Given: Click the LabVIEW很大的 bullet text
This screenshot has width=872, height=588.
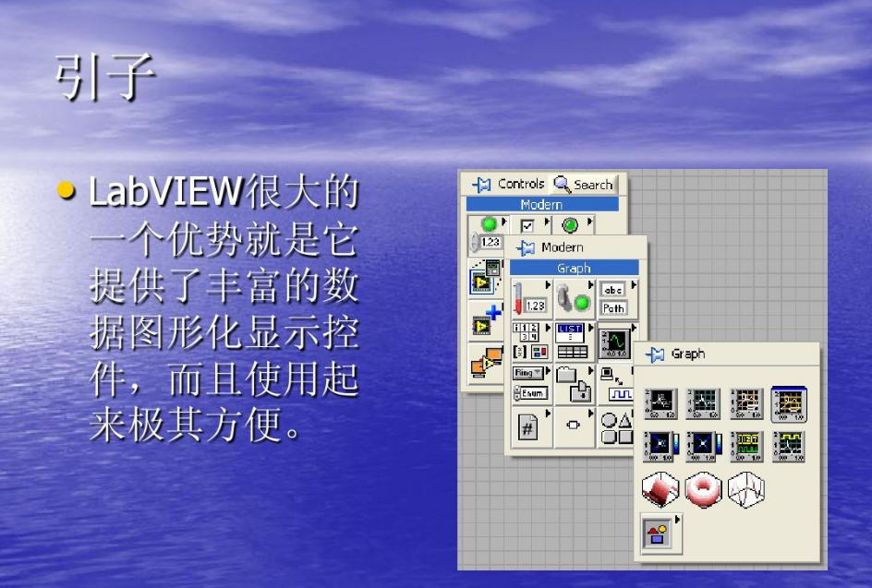Looking at the screenshot, I should [x=224, y=192].
